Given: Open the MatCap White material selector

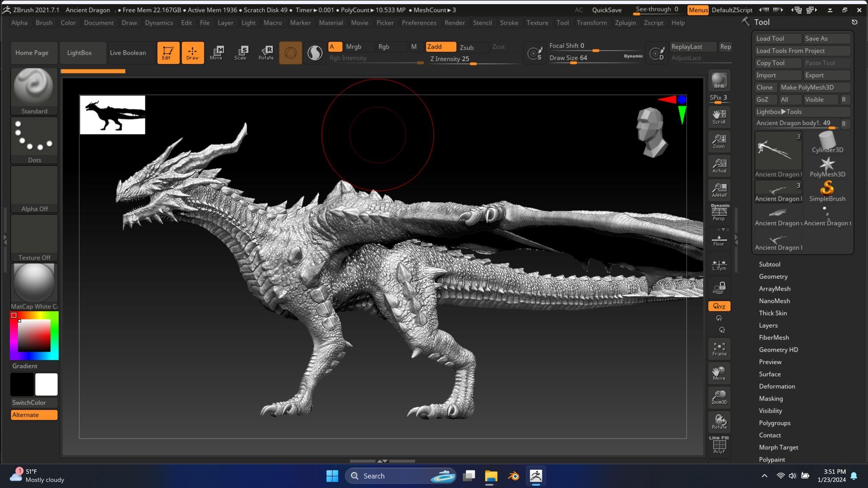Looking at the screenshot, I should point(34,287).
